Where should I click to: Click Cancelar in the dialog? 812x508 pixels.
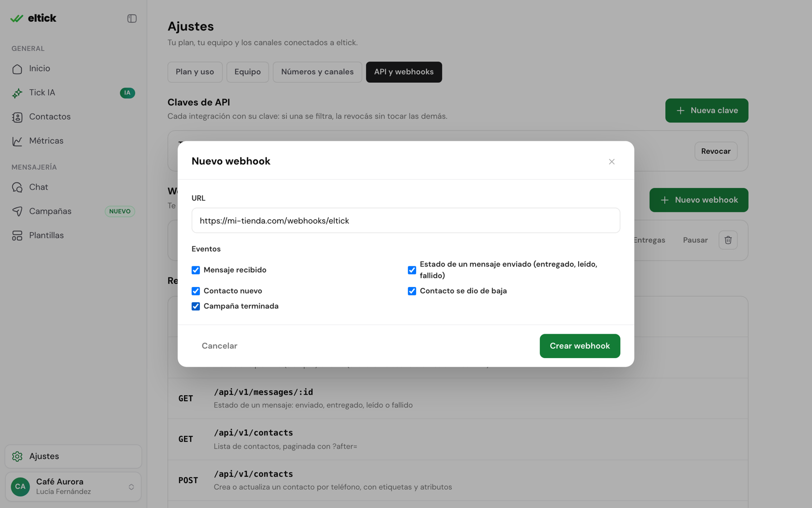219,346
